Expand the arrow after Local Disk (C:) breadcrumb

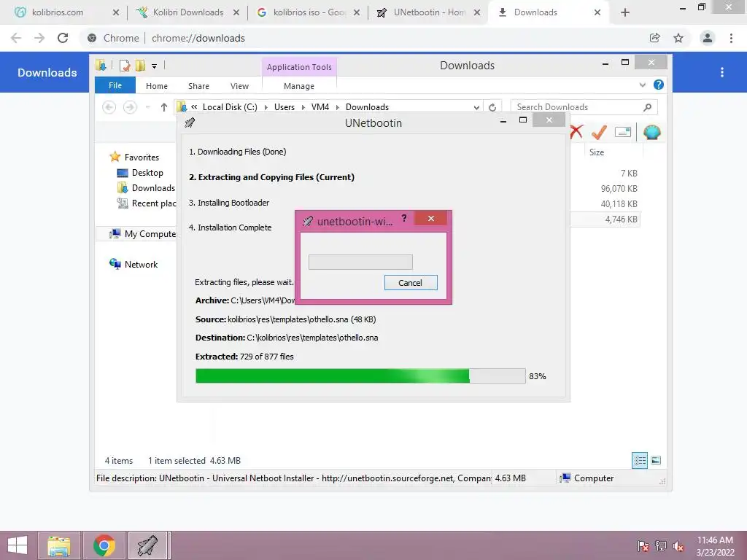(266, 108)
